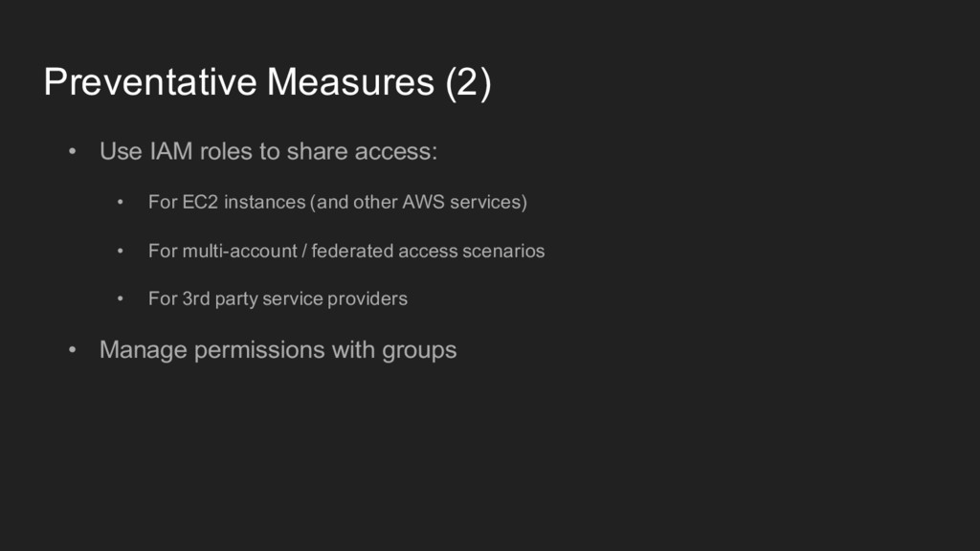Click '(and other AWS services)' text

pos(419,203)
